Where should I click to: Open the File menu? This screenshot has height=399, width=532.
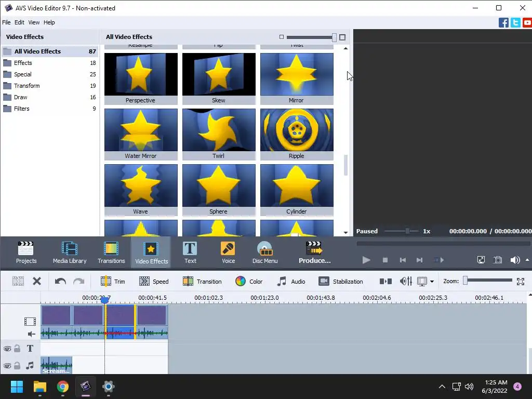[x=6, y=22]
